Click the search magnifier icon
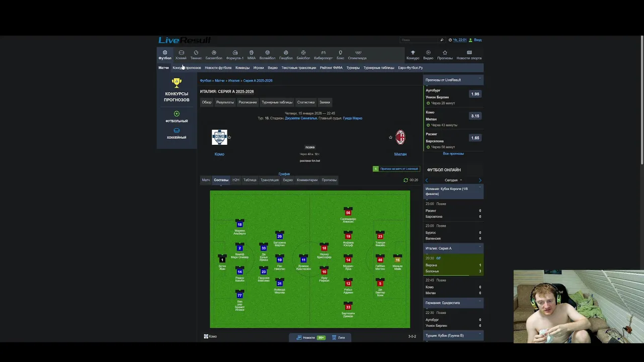 [x=442, y=40]
